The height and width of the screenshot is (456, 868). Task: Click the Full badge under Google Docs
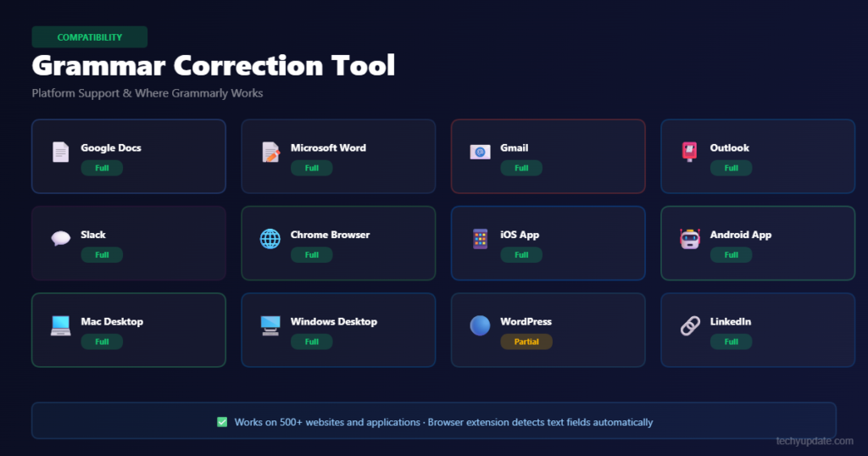pyautogui.click(x=102, y=168)
